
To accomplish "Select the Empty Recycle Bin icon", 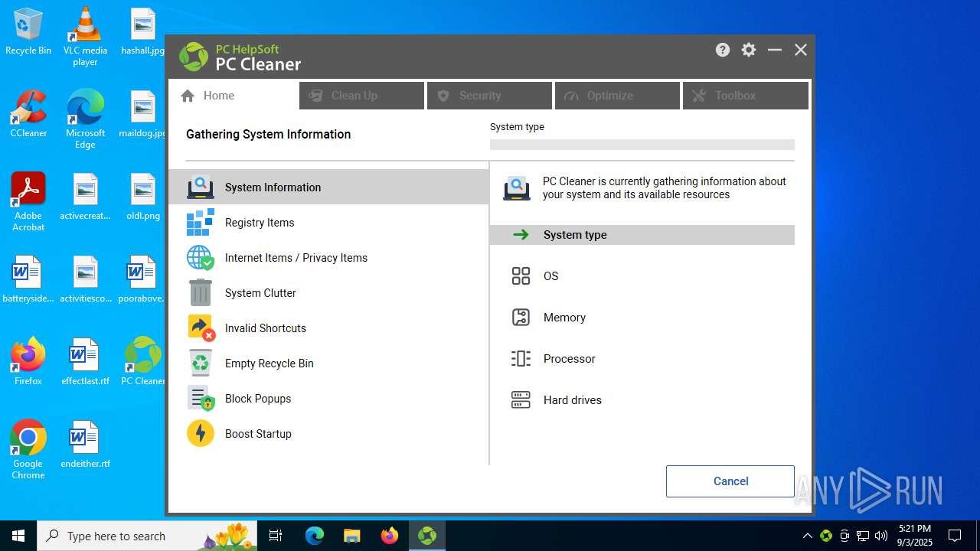I will click(201, 364).
